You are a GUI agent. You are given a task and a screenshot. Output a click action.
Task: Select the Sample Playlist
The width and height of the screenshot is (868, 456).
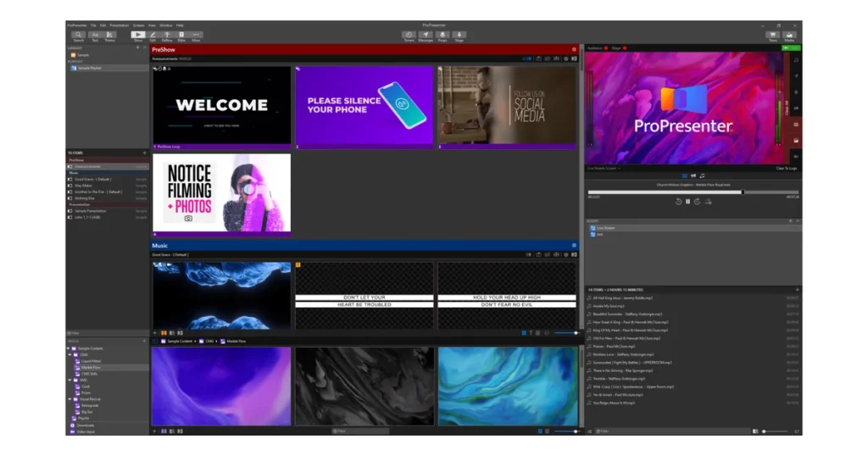pyautogui.click(x=108, y=68)
